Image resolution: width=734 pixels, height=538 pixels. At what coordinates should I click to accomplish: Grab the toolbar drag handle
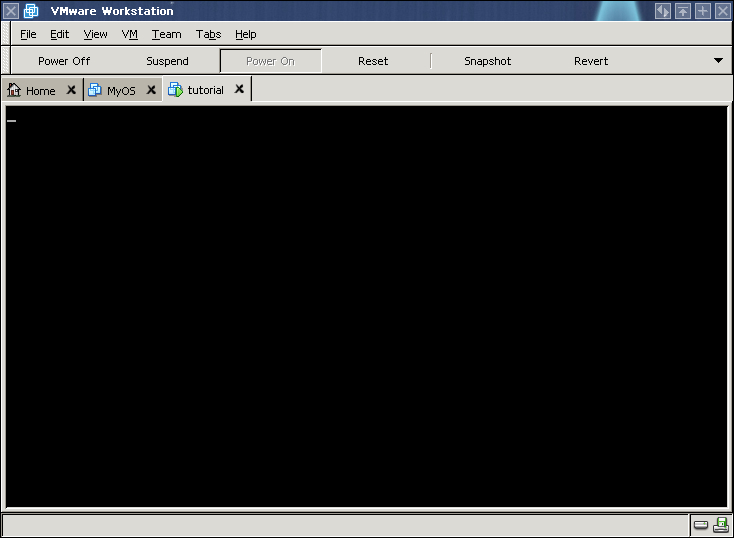pyautogui.click(x=6, y=60)
